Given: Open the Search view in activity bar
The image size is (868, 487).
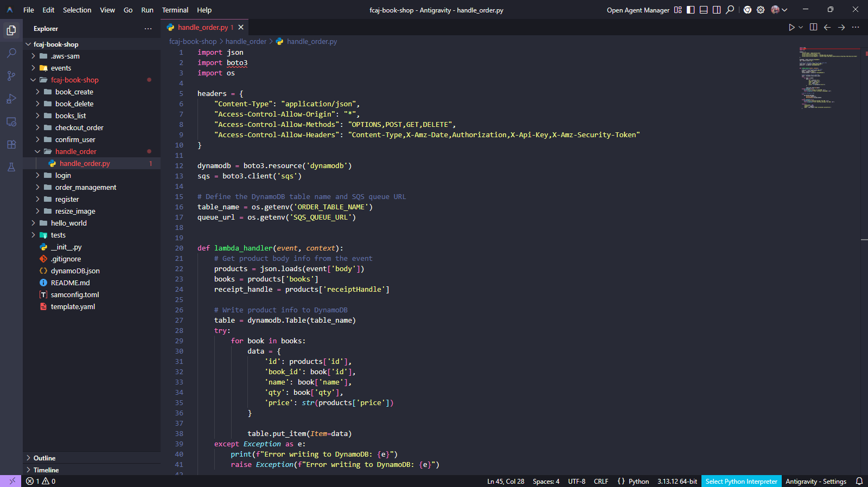Looking at the screenshot, I should point(11,53).
